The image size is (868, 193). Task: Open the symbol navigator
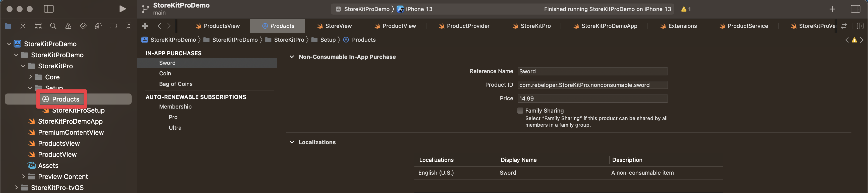(x=38, y=26)
